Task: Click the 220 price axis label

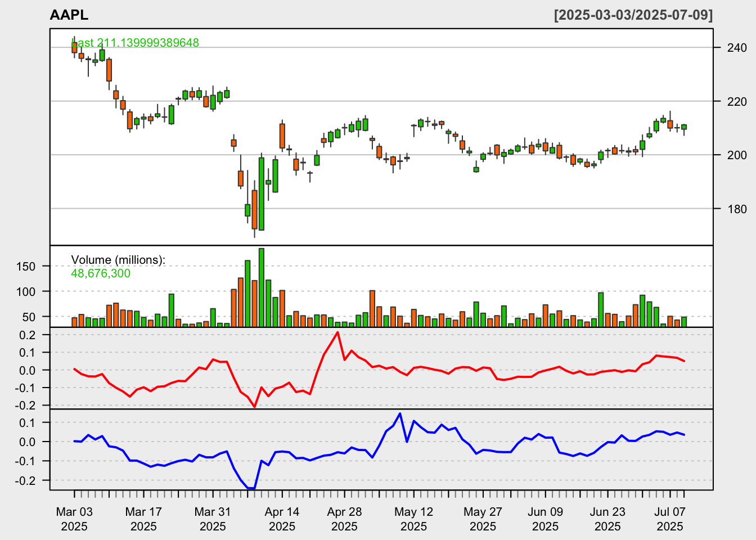Action: point(737,102)
